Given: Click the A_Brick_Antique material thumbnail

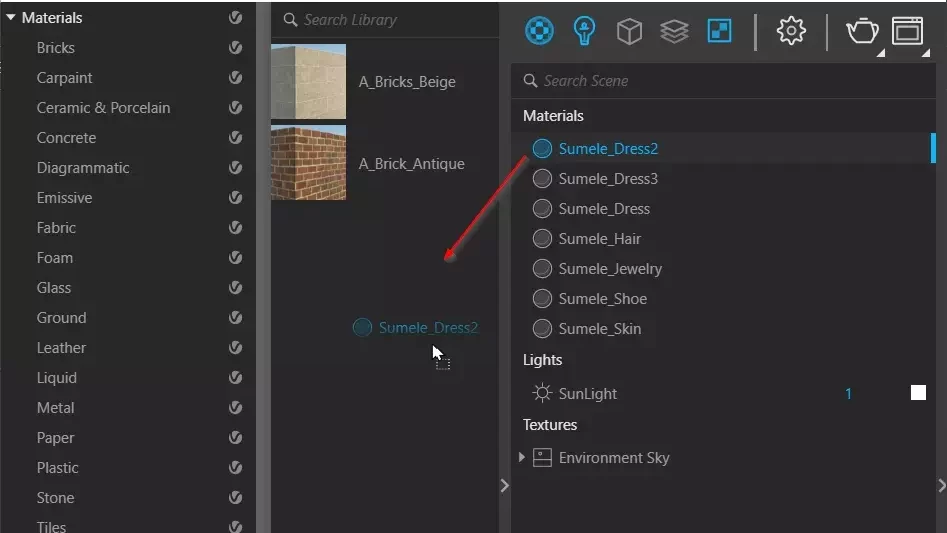Looking at the screenshot, I should 309,162.
